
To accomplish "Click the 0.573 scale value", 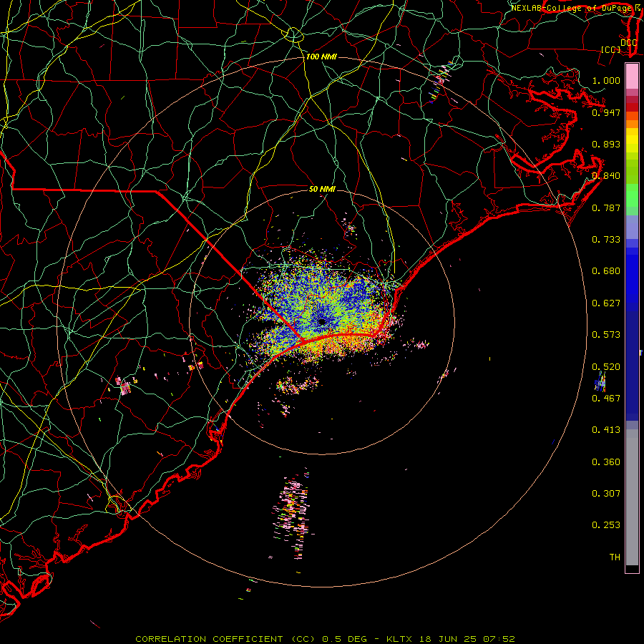I will coord(606,335).
